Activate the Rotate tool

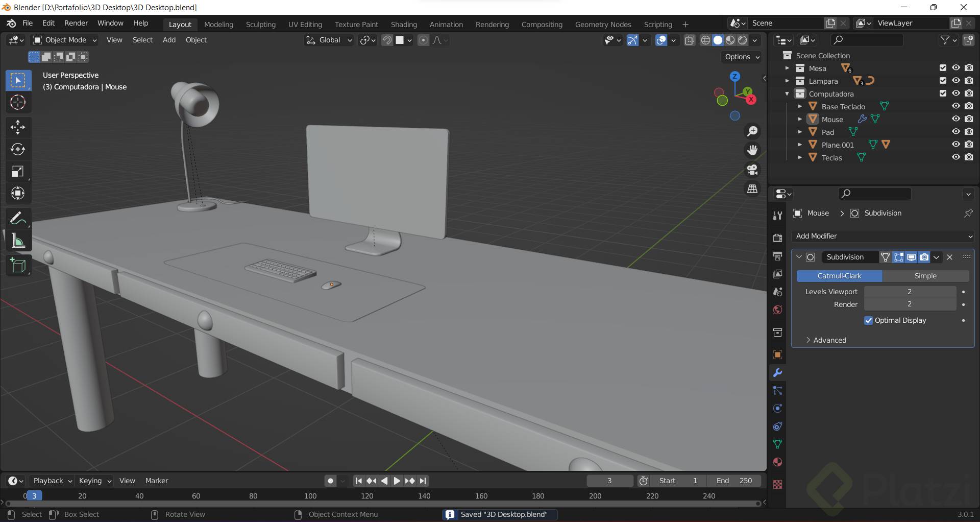(18, 149)
